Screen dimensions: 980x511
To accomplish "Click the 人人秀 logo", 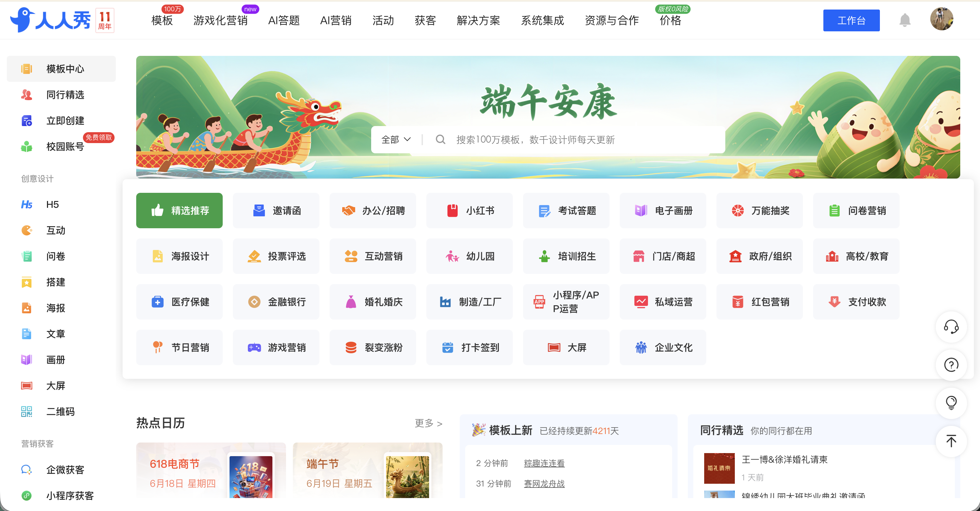I will click(50, 20).
